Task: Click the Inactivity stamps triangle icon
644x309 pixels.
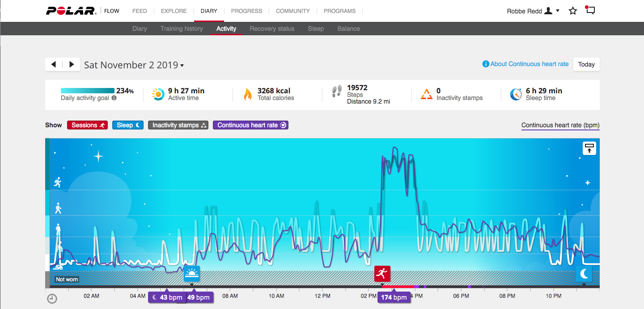Action: [427, 94]
